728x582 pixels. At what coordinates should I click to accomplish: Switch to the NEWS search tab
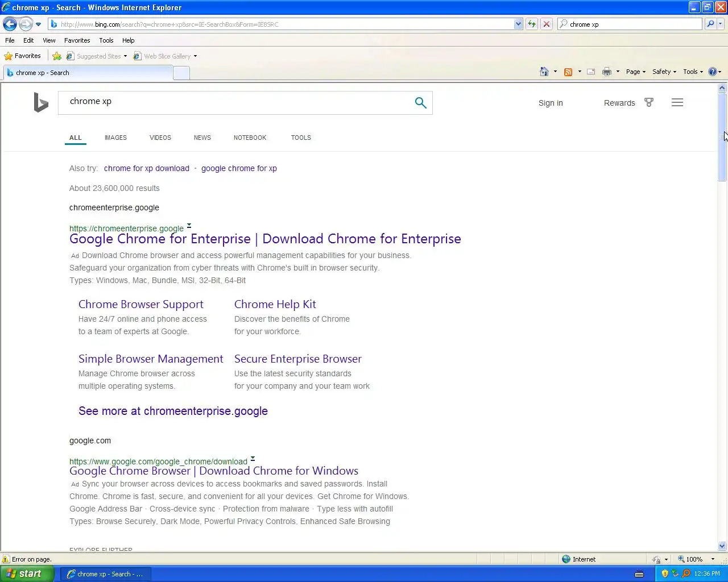[202, 138]
